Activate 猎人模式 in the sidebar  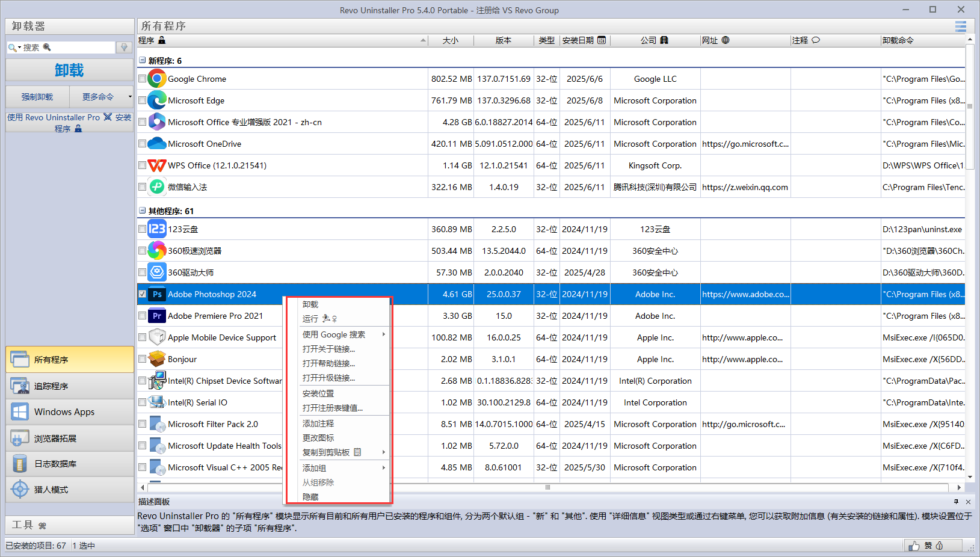coord(70,490)
